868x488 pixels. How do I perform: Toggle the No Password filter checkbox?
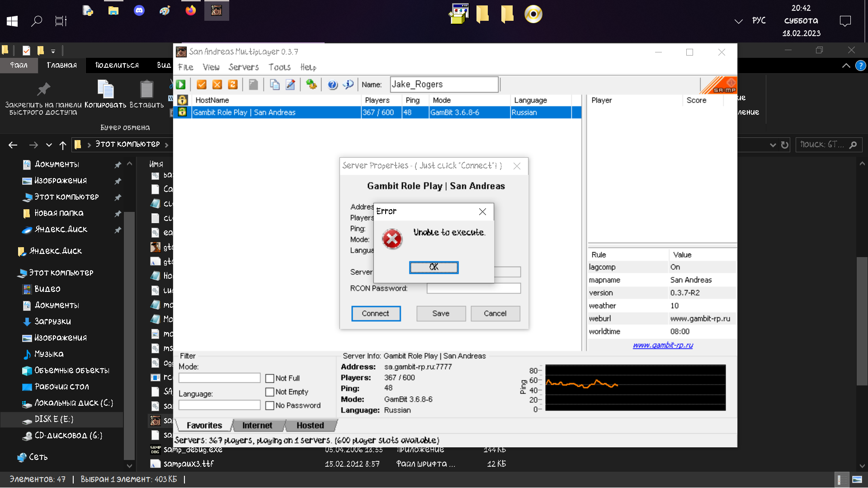pyautogui.click(x=270, y=405)
